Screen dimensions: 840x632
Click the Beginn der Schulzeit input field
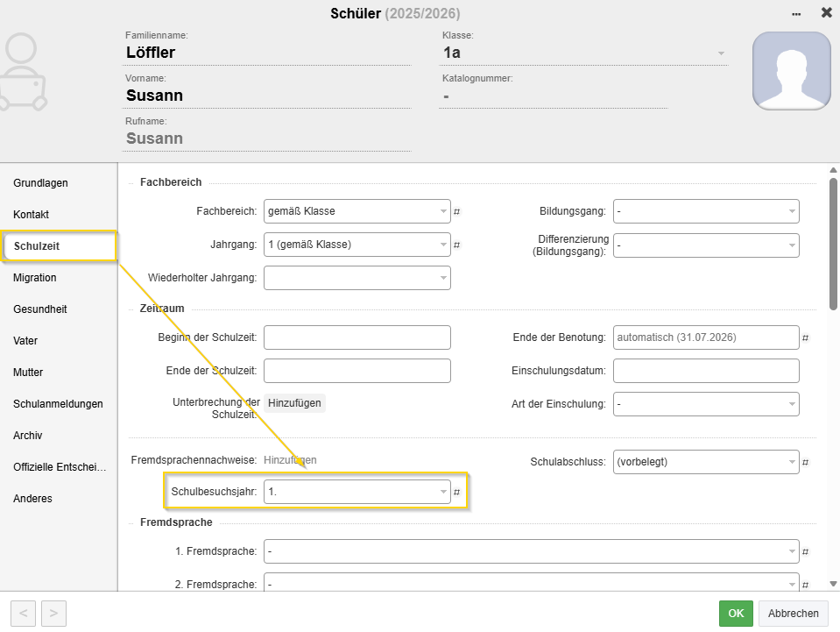(x=356, y=337)
